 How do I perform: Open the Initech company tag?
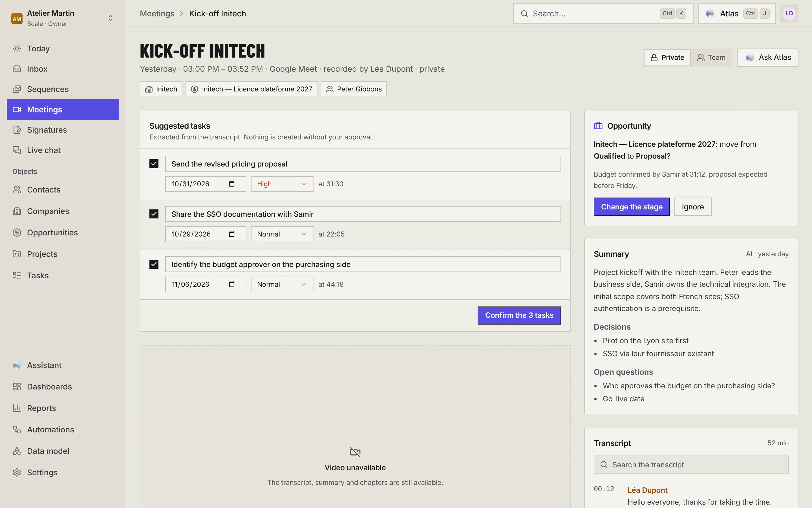click(x=161, y=89)
